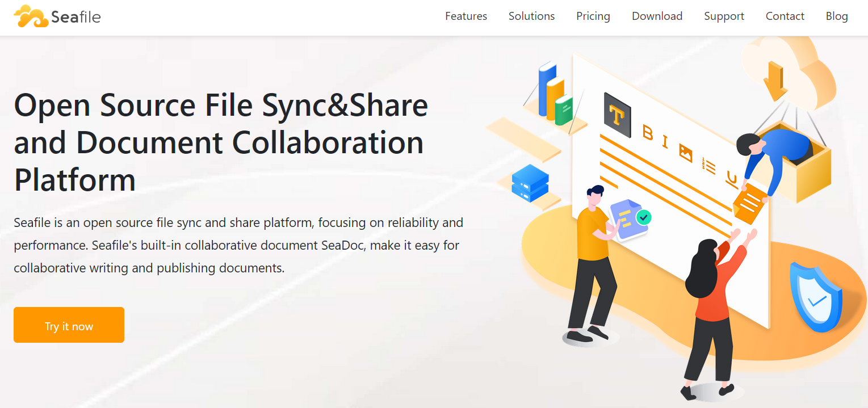Open the Download page
The width and height of the screenshot is (868, 408).
[657, 16]
